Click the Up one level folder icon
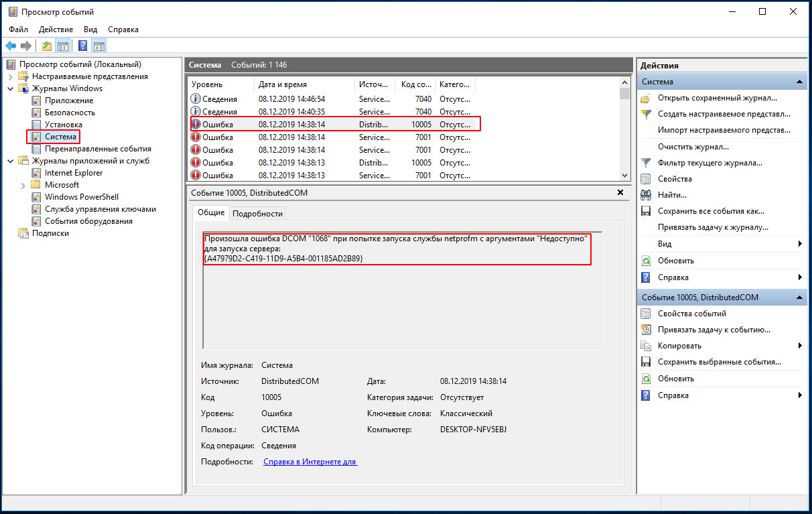 [46, 46]
